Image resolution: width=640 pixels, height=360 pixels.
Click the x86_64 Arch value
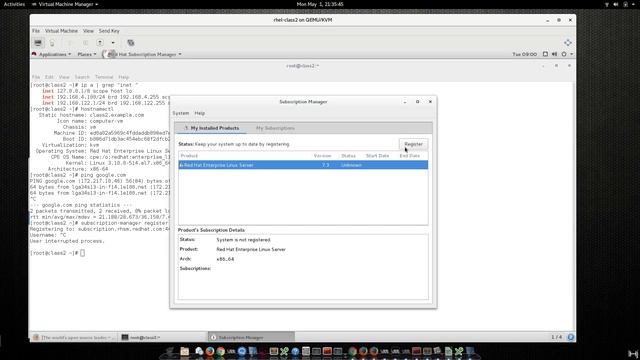(x=225, y=259)
